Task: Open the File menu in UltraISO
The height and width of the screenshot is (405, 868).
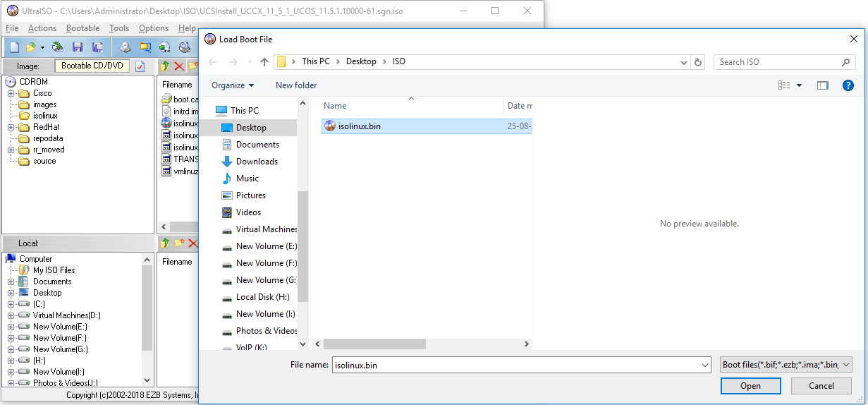Action: pos(12,28)
